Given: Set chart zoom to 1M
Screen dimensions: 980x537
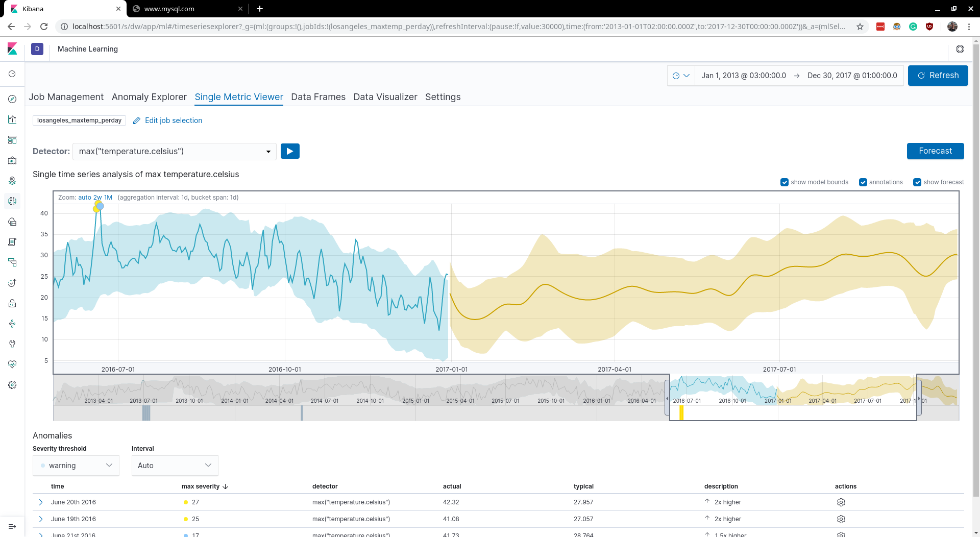Looking at the screenshot, I should pos(108,198).
